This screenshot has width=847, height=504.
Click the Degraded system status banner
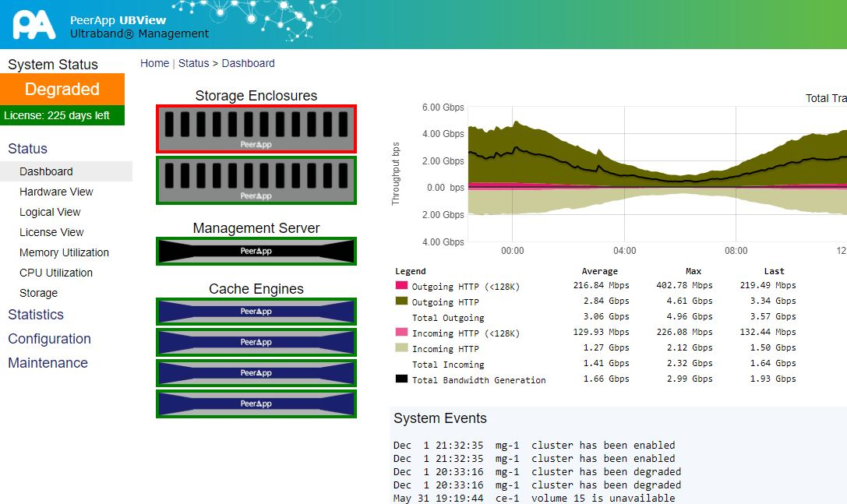tap(62, 89)
